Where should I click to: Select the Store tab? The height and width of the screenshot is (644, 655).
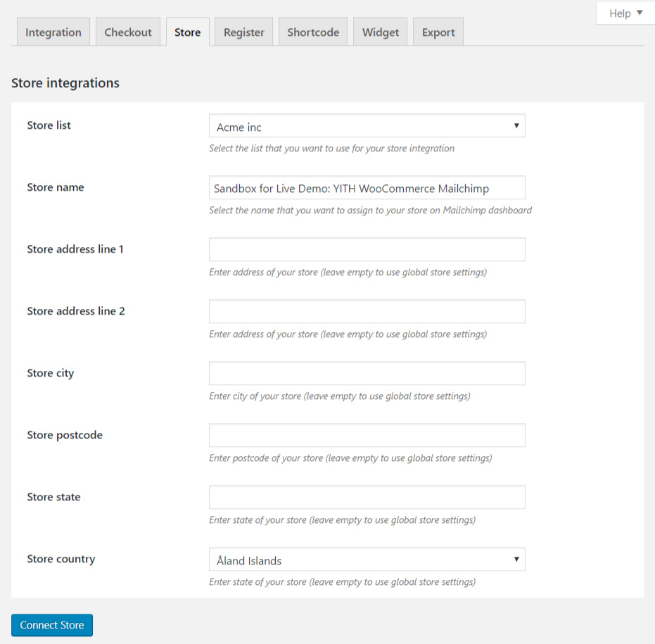pyautogui.click(x=188, y=32)
